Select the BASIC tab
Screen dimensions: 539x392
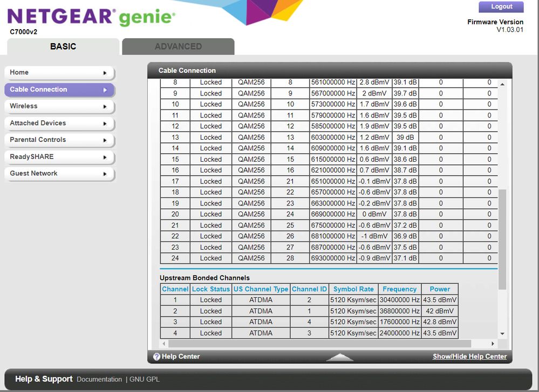(63, 46)
